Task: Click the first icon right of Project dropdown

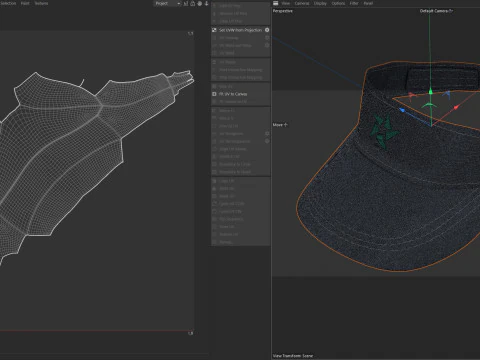Action: pos(186,3)
